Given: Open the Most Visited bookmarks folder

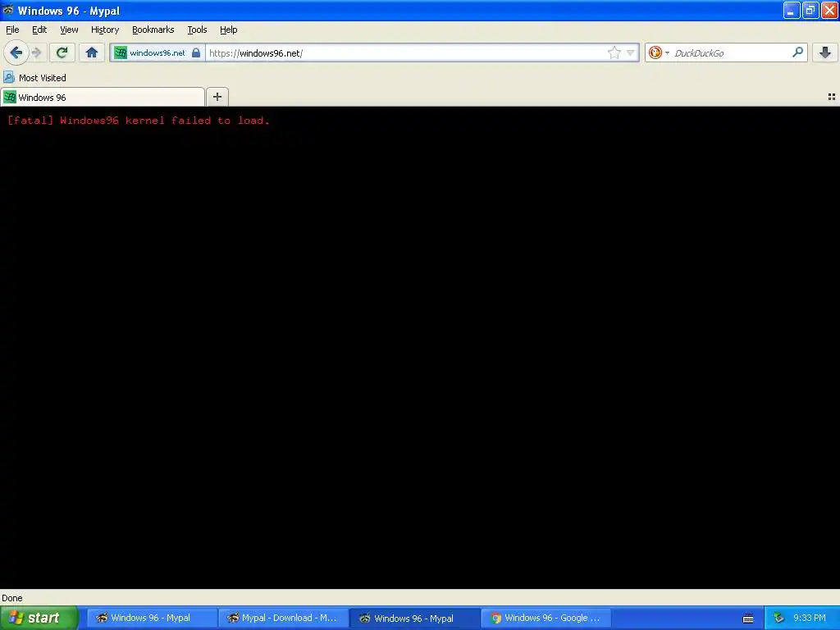Looking at the screenshot, I should coord(35,78).
